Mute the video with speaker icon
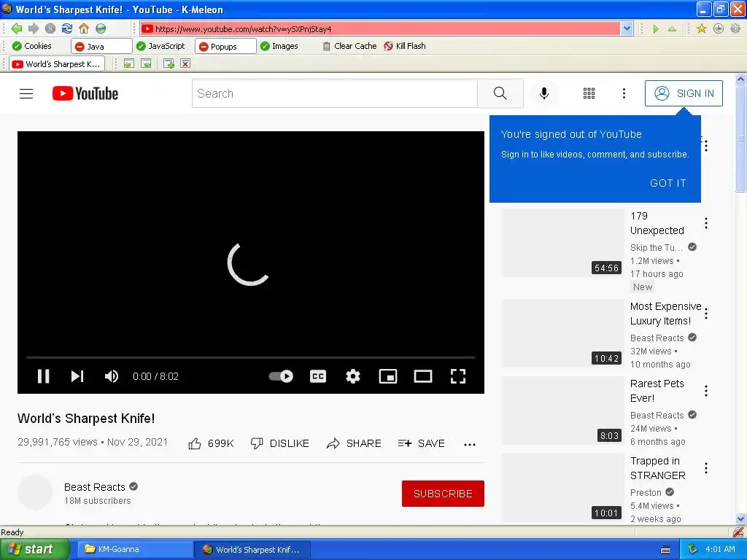Image resolution: width=747 pixels, height=560 pixels. pyautogui.click(x=112, y=376)
